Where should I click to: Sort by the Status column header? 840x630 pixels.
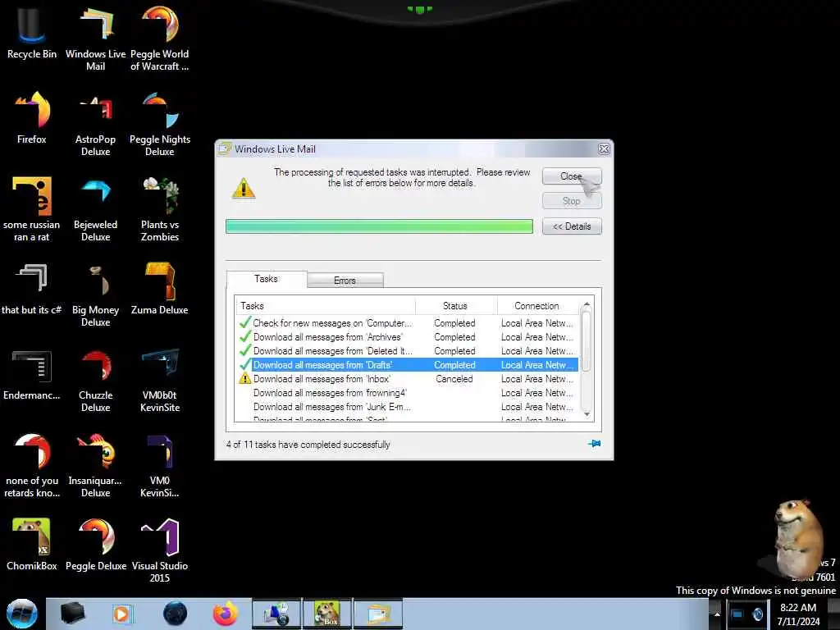tap(456, 306)
